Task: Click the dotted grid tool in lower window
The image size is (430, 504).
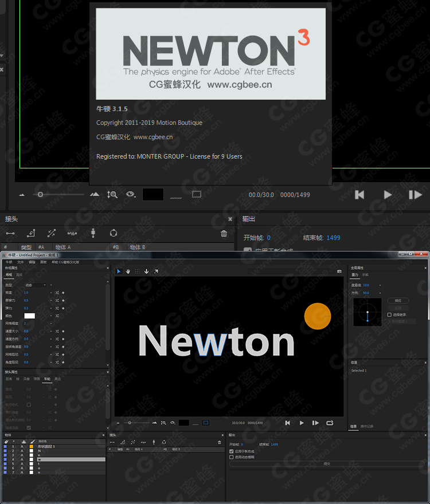Action: point(137,271)
